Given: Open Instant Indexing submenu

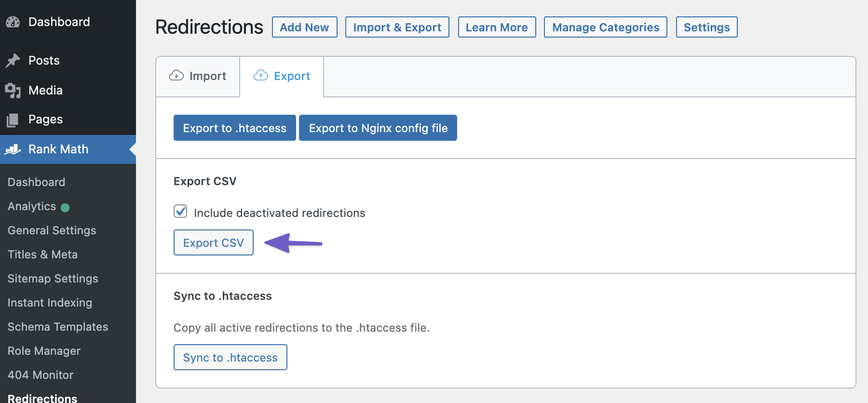Looking at the screenshot, I should [50, 303].
